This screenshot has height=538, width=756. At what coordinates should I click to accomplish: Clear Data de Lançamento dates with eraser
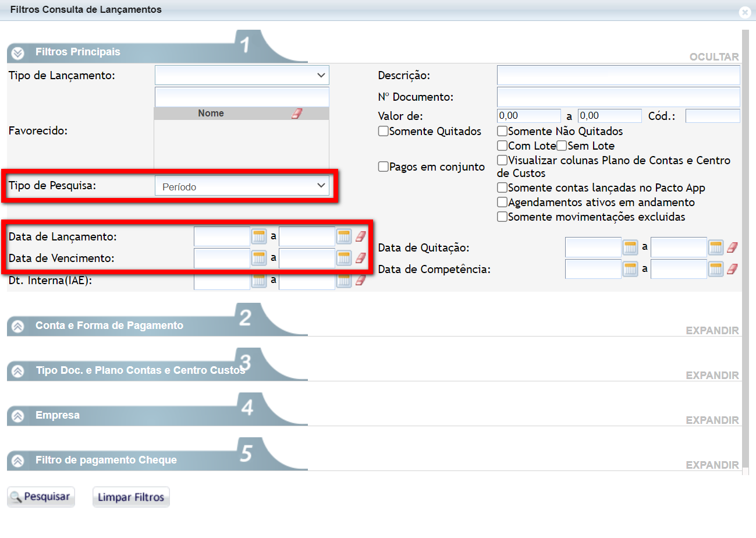tap(361, 236)
